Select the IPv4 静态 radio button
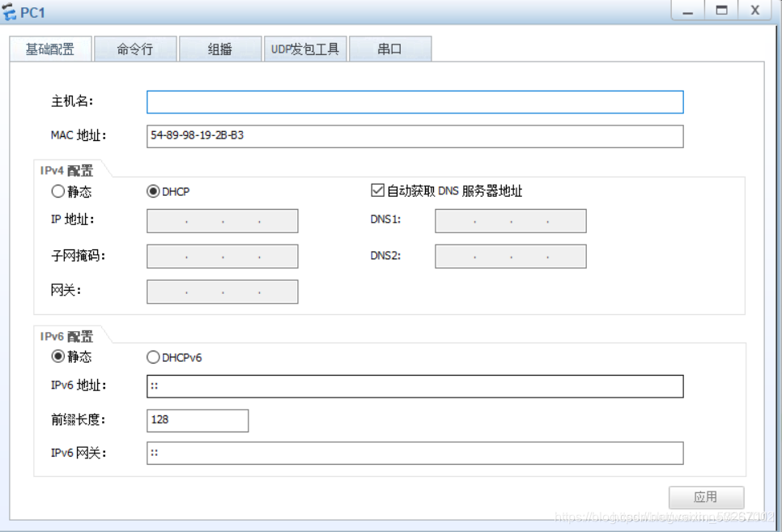 [57, 191]
